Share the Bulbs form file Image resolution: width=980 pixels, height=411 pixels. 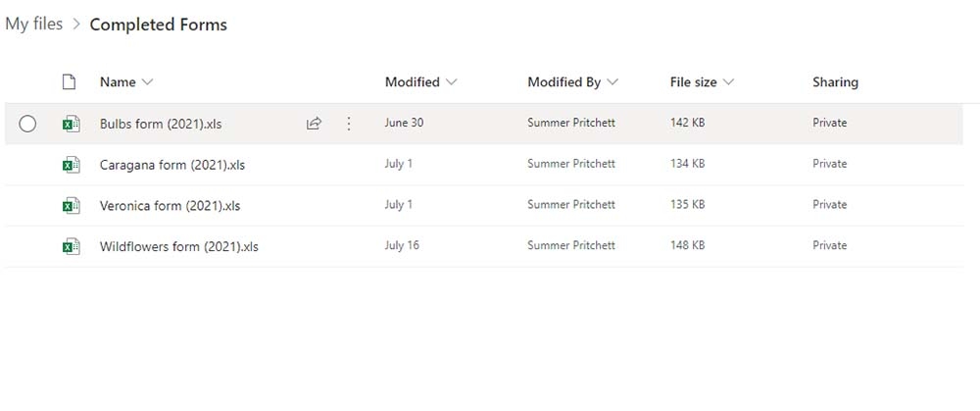(x=314, y=124)
